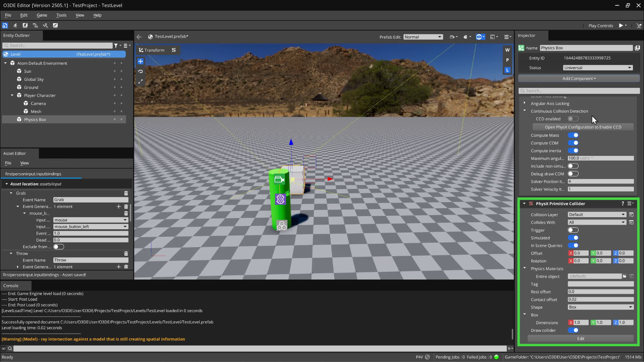
Task: Toggle the Compute inertia switch
Action: pos(573,151)
